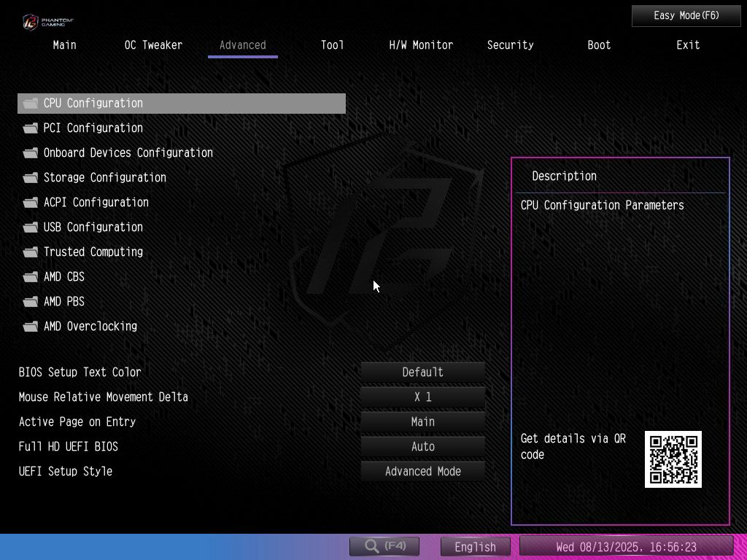Open Active Page on Entry Main dropdown
The height and width of the screenshot is (560, 747).
[423, 421]
